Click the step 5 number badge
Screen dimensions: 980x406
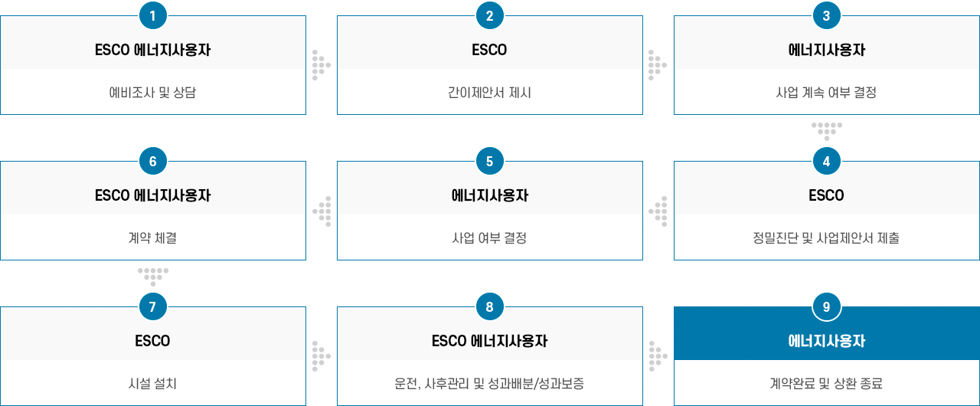tap(489, 161)
